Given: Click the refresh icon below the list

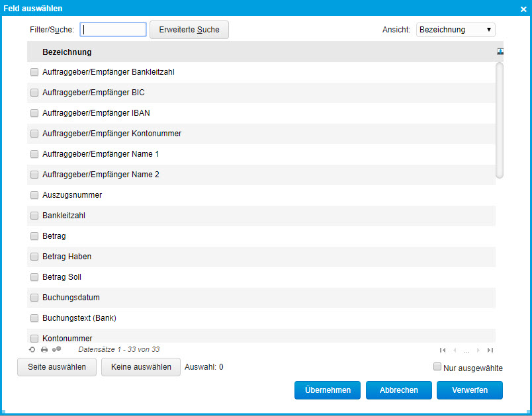Looking at the screenshot, I should pyautogui.click(x=32, y=349).
